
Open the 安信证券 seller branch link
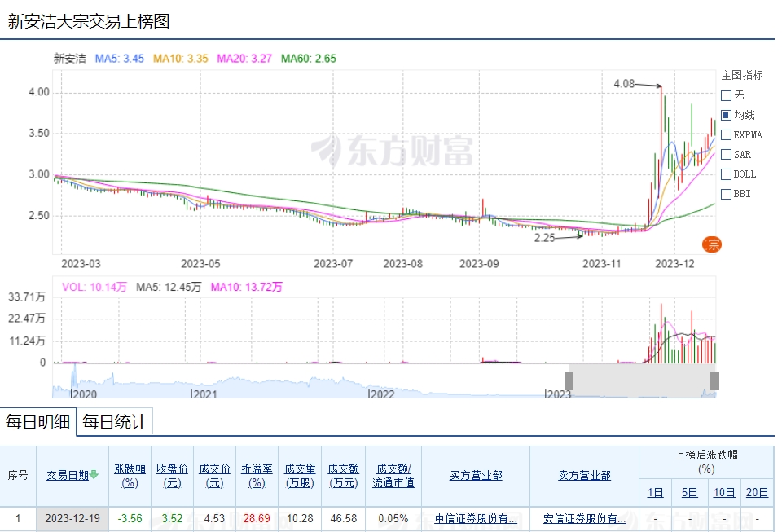coord(584,518)
